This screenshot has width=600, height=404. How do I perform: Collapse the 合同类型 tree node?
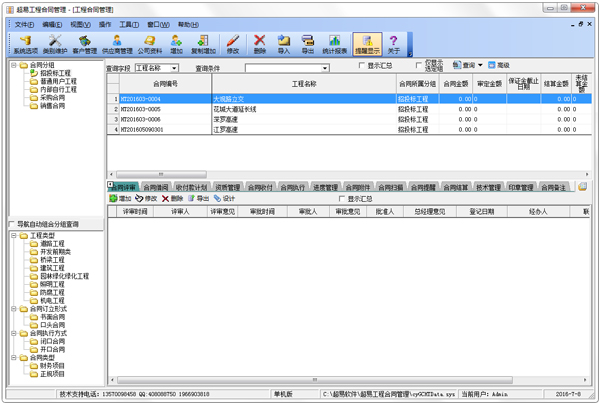[13, 357]
